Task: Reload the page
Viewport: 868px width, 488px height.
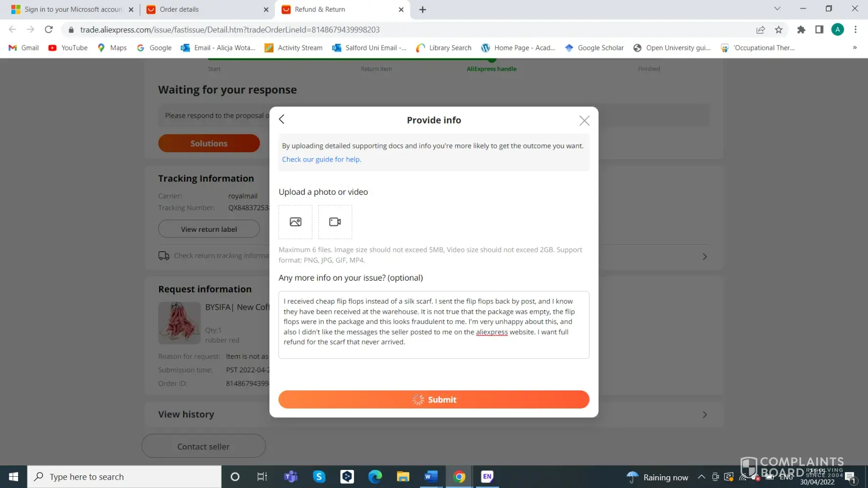Action: (x=49, y=30)
